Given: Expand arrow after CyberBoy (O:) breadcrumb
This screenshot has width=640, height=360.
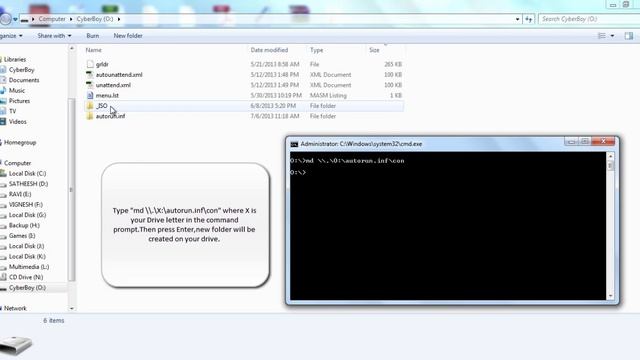Looking at the screenshot, I should click(119, 19).
